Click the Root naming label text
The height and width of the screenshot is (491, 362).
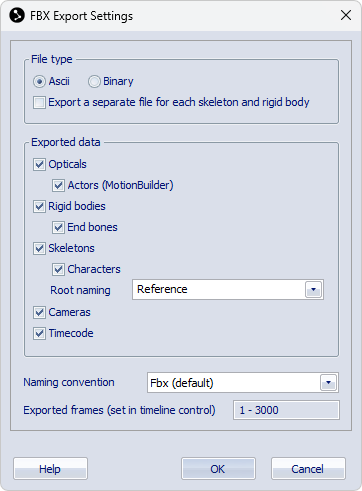click(x=80, y=290)
